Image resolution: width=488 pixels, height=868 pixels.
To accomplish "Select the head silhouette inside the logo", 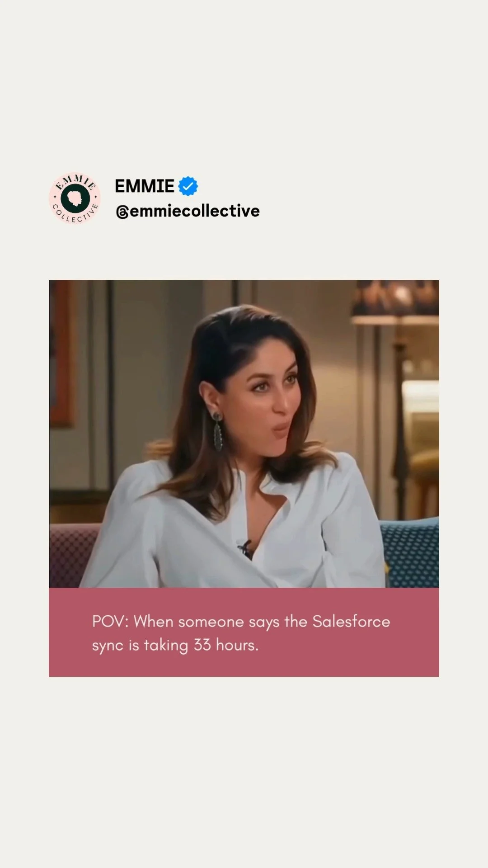I will (x=75, y=198).
